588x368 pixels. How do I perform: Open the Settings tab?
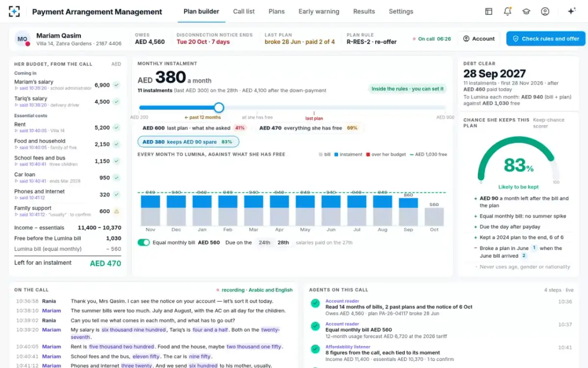point(401,11)
